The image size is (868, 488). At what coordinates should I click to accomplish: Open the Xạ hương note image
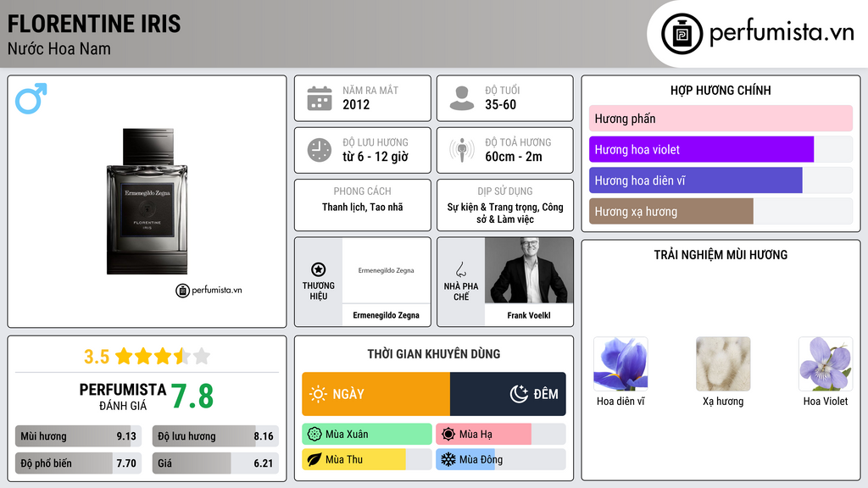[723, 364]
